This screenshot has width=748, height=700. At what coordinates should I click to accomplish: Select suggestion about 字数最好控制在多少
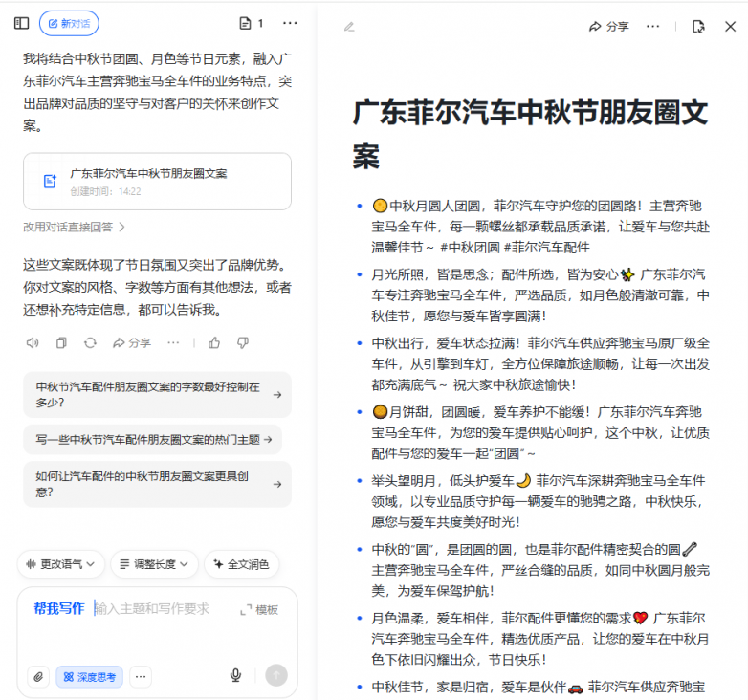pos(157,395)
